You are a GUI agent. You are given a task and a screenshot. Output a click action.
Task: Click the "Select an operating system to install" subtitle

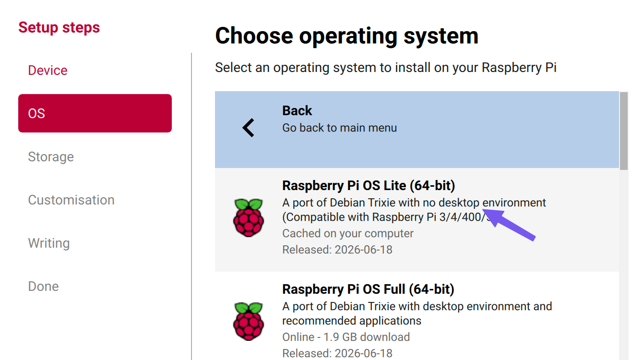(386, 67)
